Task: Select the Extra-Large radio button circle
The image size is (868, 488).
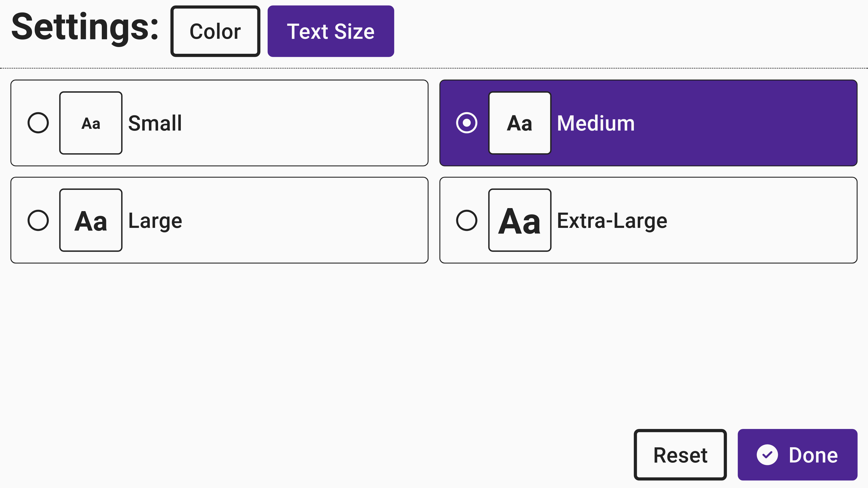Action: coord(467,220)
